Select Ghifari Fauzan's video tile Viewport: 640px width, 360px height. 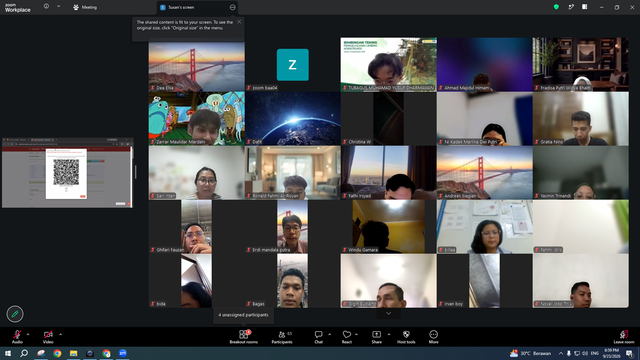pyautogui.click(x=197, y=227)
